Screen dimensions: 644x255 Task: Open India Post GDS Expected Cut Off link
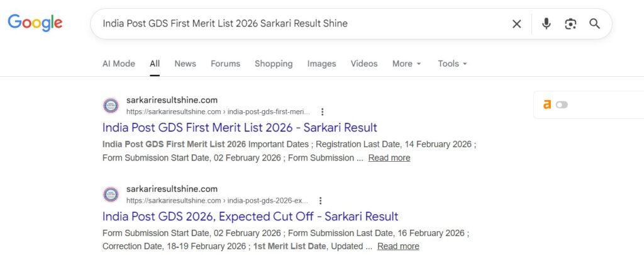(250, 217)
